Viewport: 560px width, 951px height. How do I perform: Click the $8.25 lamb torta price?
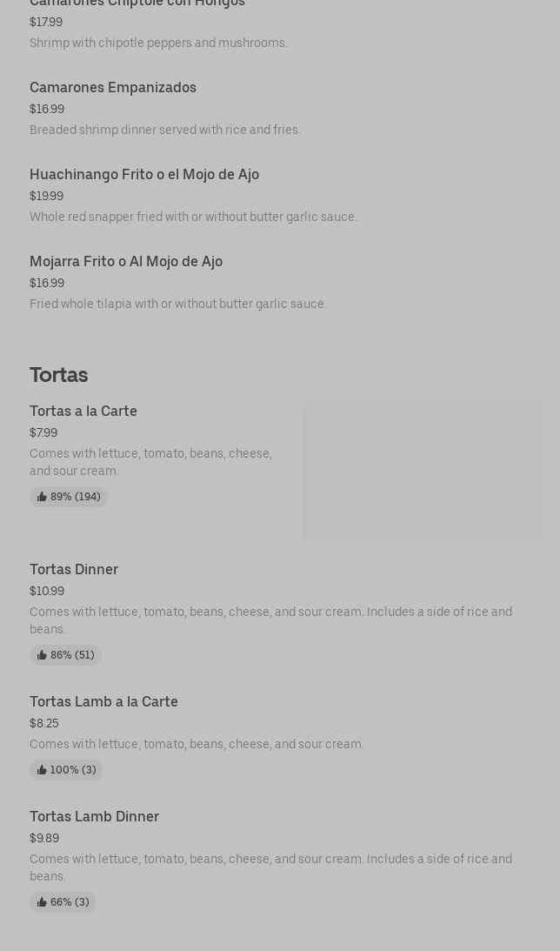44,723
